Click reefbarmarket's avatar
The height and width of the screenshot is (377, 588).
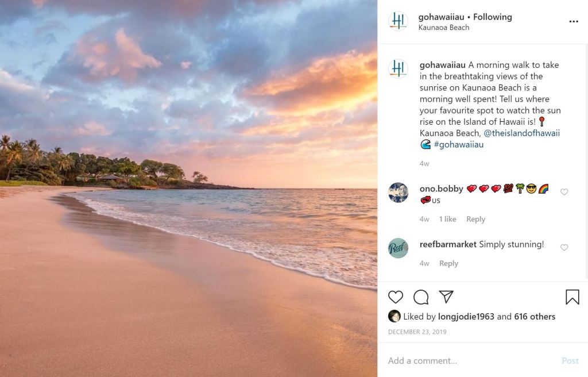398,248
